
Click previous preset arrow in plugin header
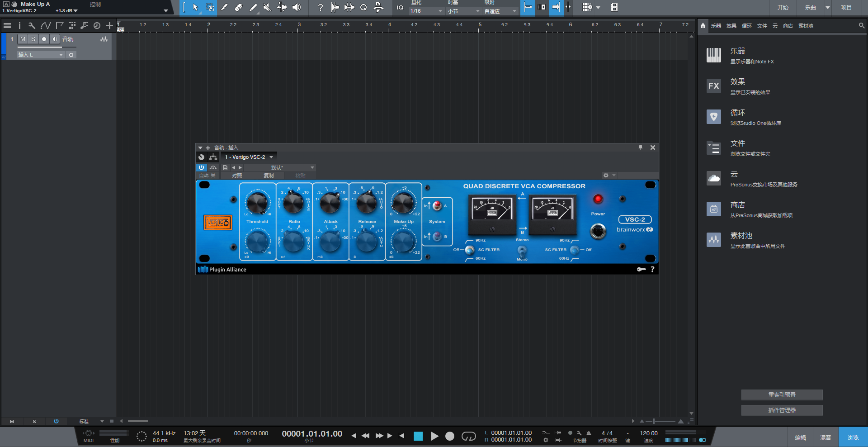pyautogui.click(x=234, y=167)
